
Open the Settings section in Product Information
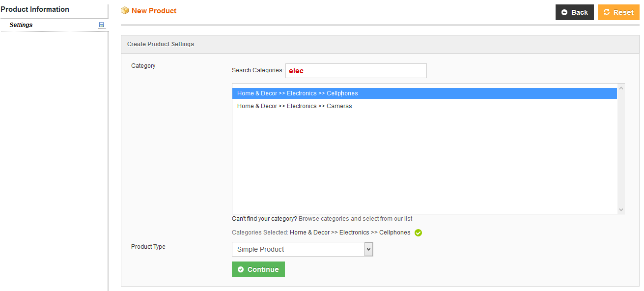pyautogui.click(x=21, y=25)
